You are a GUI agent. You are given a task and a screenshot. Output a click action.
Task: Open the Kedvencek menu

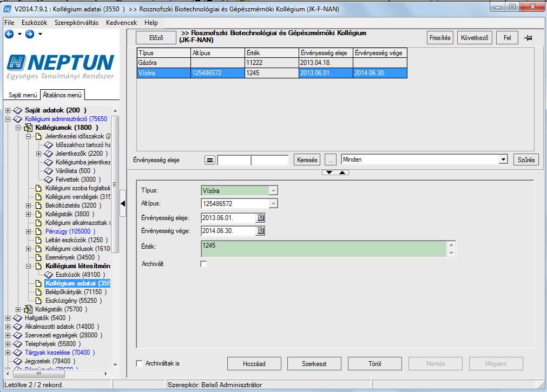tap(121, 23)
